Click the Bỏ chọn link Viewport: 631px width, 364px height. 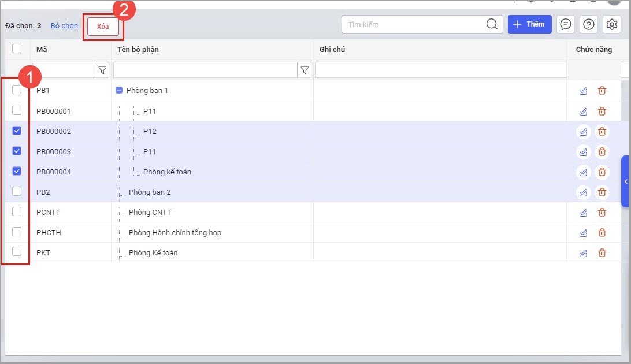coord(64,26)
